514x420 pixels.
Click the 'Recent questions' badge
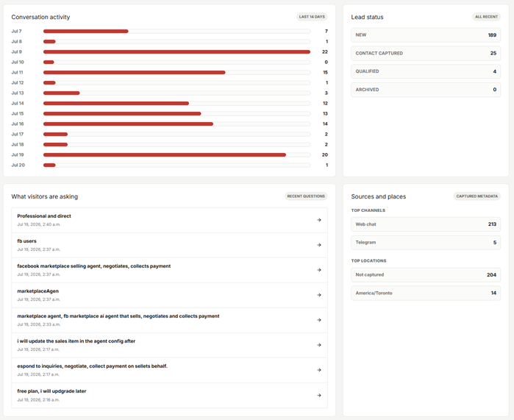[306, 196]
